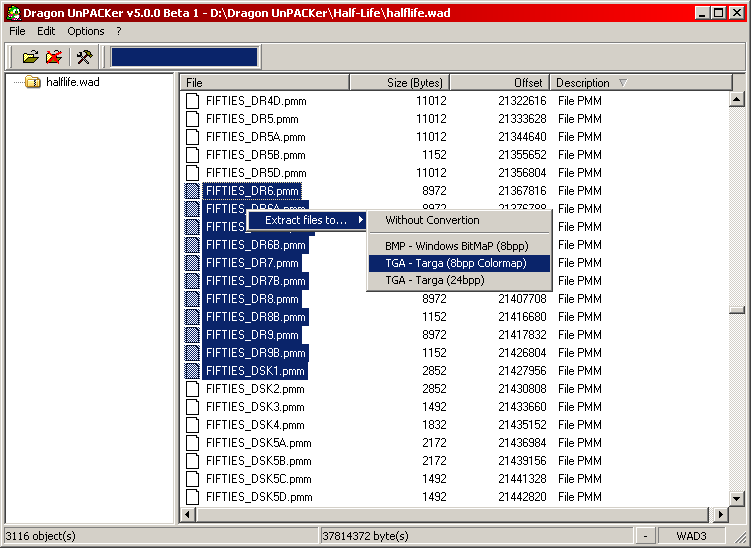The width and height of the screenshot is (751, 548).
Task: Click selected file icon beside FIFTIES_DR6B.pmm
Action: tap(192, 245)
